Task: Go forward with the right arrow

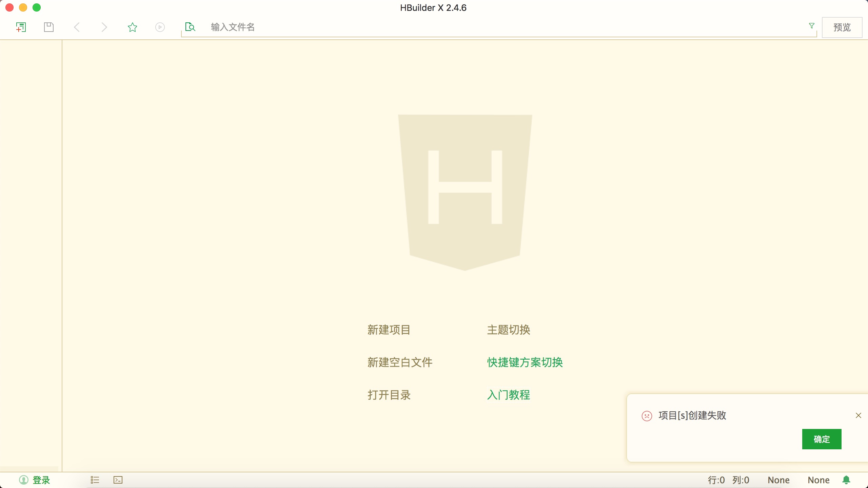Action: (104, 27)
